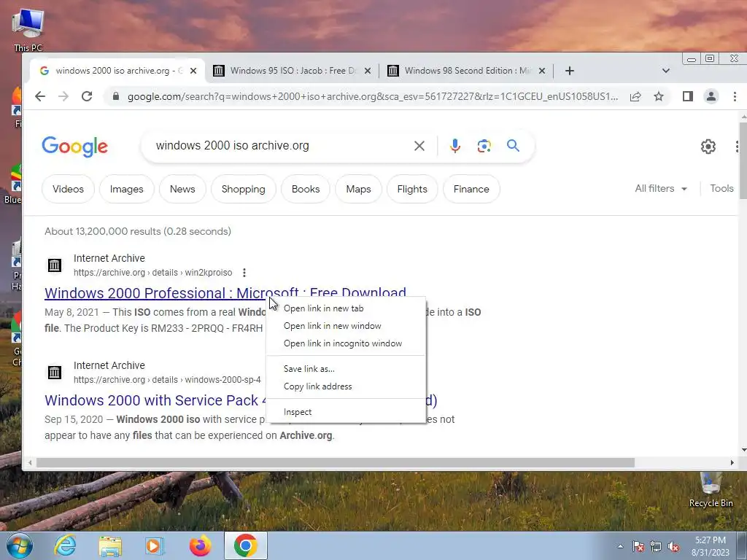
Task: Click the grayed forward navigation arrow
Action: pos(63,97)
